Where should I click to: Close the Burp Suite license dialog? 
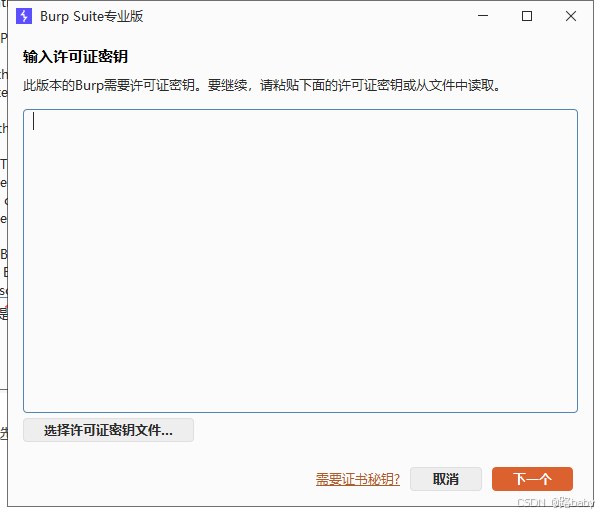[x=570, y=16]
